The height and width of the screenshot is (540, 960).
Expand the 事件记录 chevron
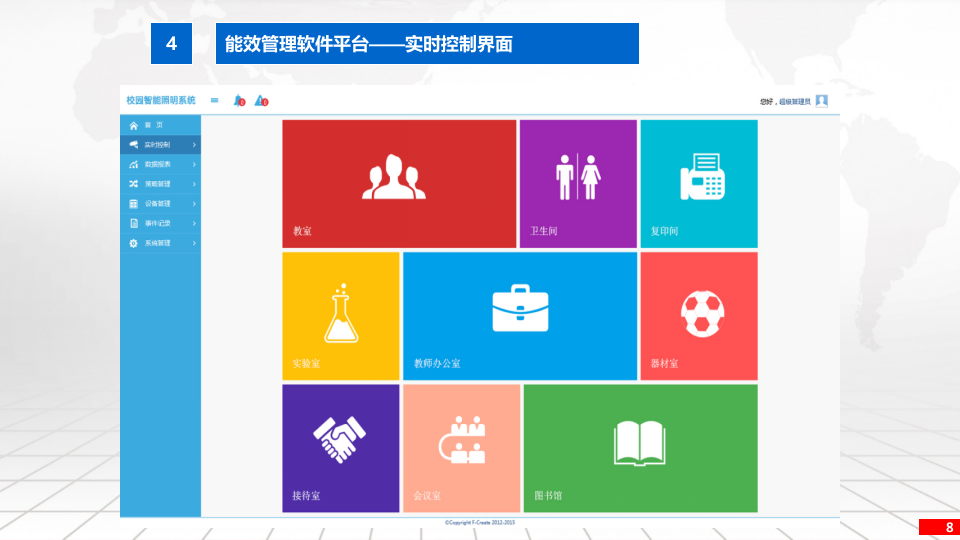click(194, 223)
